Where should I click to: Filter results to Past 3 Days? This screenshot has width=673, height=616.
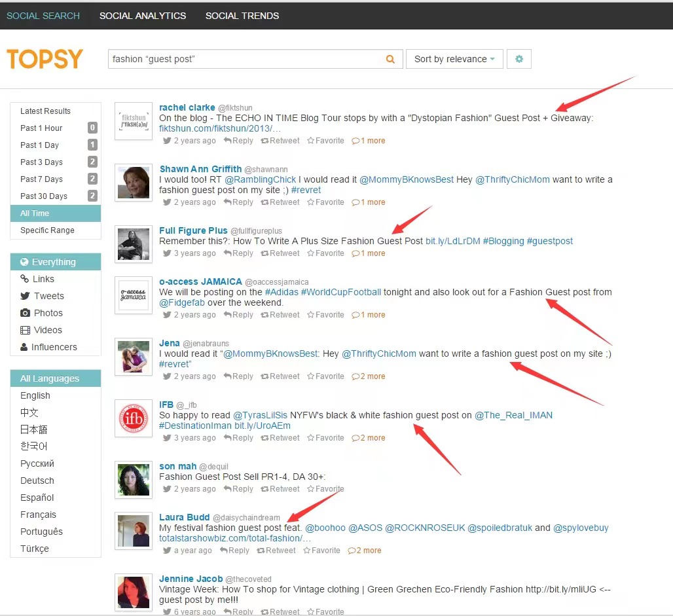[x=56, y=162]
